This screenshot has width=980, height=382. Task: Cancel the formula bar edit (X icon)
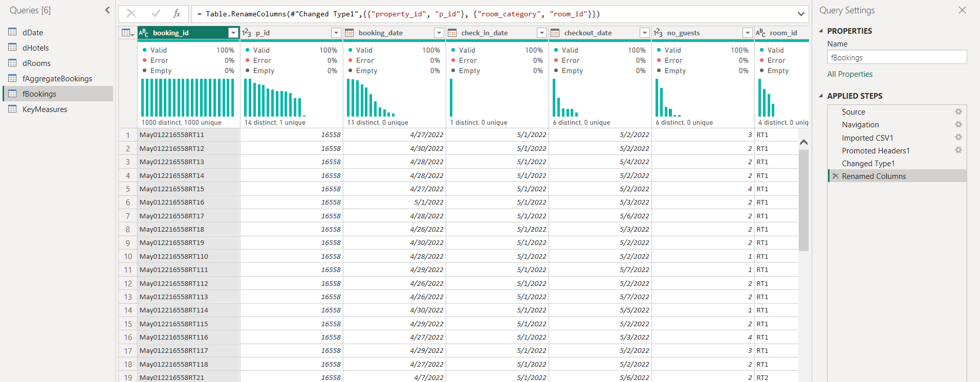(132, 14)
